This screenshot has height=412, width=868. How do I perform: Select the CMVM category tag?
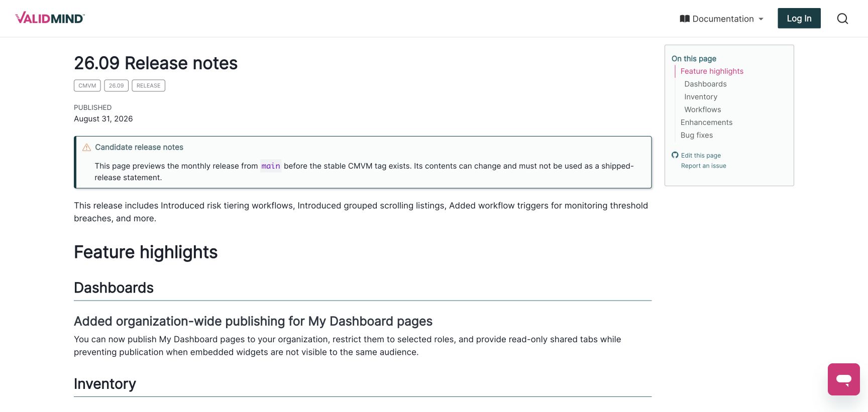pos(87,86)
